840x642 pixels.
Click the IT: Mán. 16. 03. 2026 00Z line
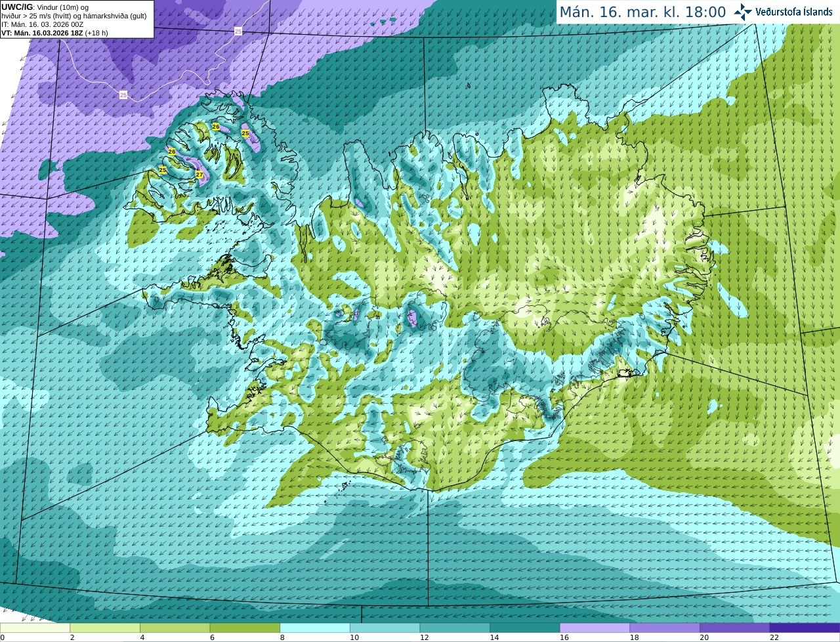point(43,24)
